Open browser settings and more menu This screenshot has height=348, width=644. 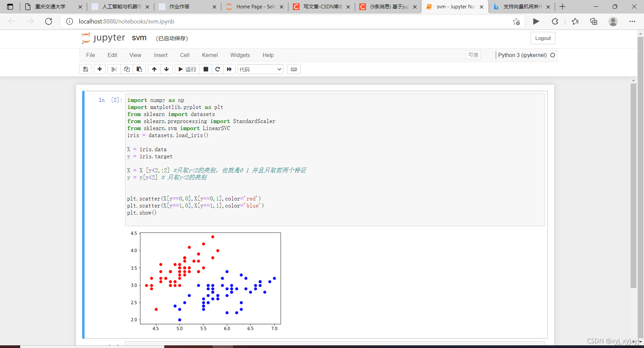click(632, 21)
